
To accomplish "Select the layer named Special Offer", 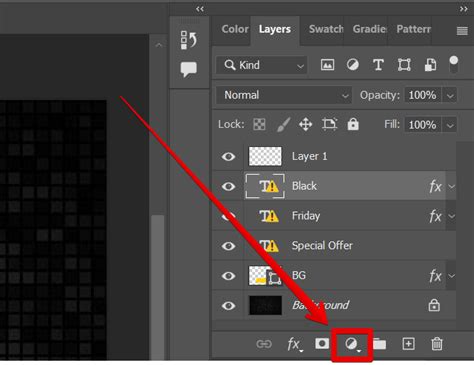I will [x=322, y=246].
